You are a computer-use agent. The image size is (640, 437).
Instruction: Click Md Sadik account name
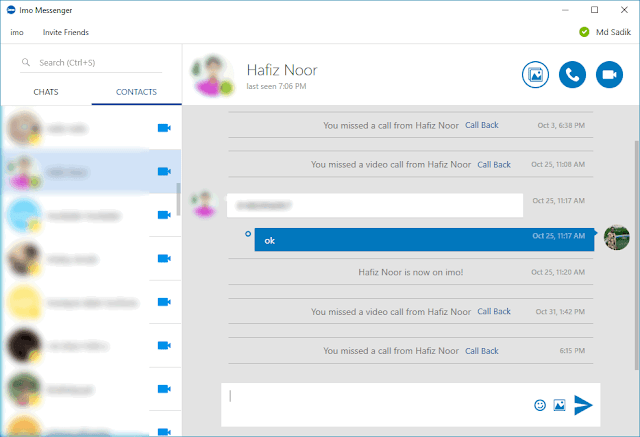pyautogui.click(x=613, y=32)
